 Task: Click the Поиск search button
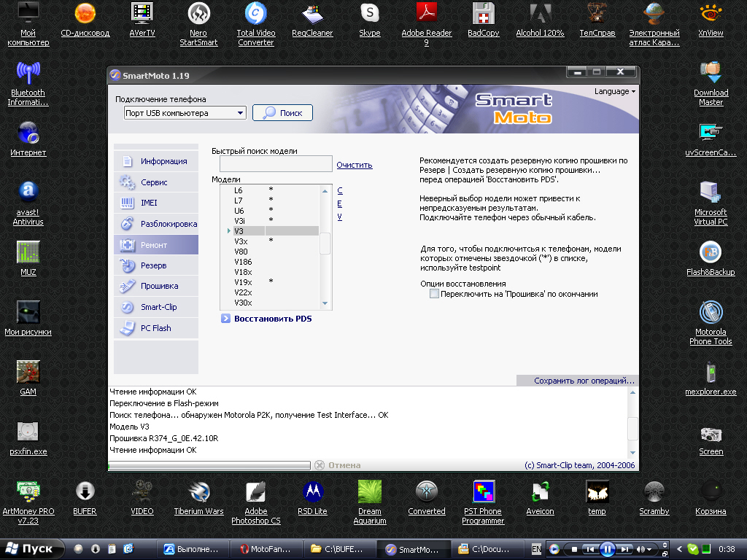click(282, 113)
